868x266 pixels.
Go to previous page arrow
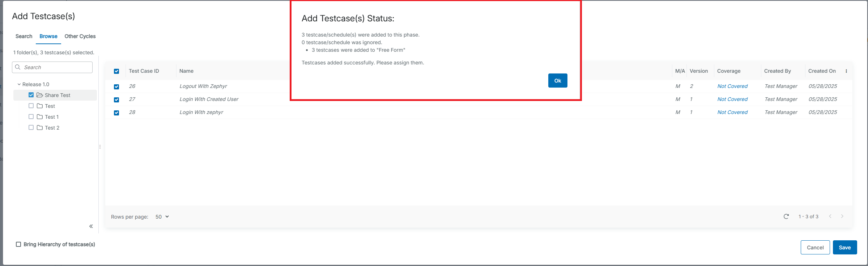click(x=830, y=216)
